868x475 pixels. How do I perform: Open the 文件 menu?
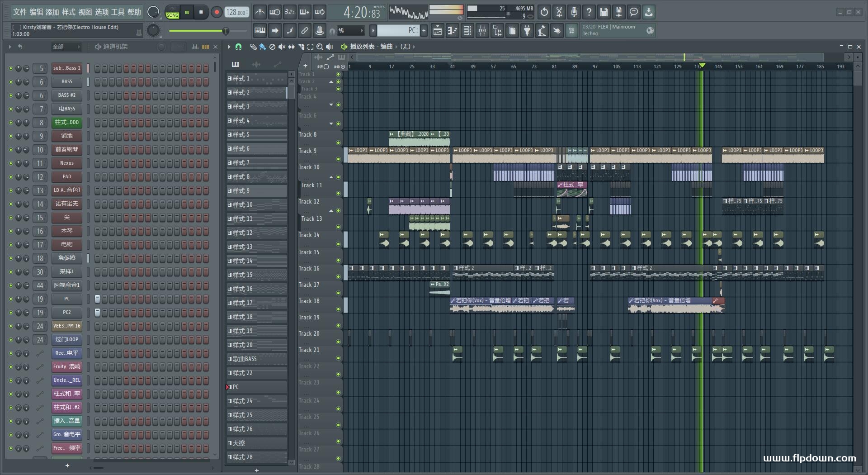tap(20, 12)
